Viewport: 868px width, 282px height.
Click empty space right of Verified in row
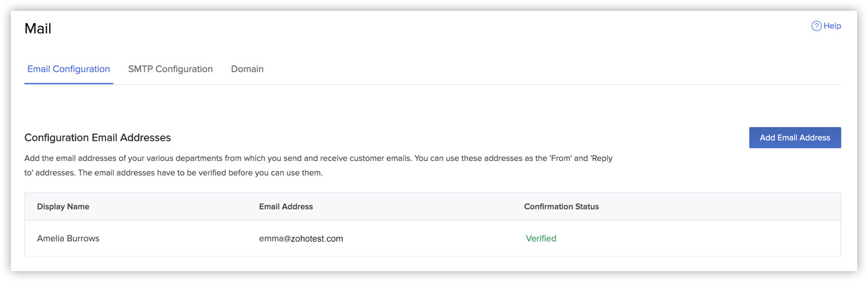[696, 238]
